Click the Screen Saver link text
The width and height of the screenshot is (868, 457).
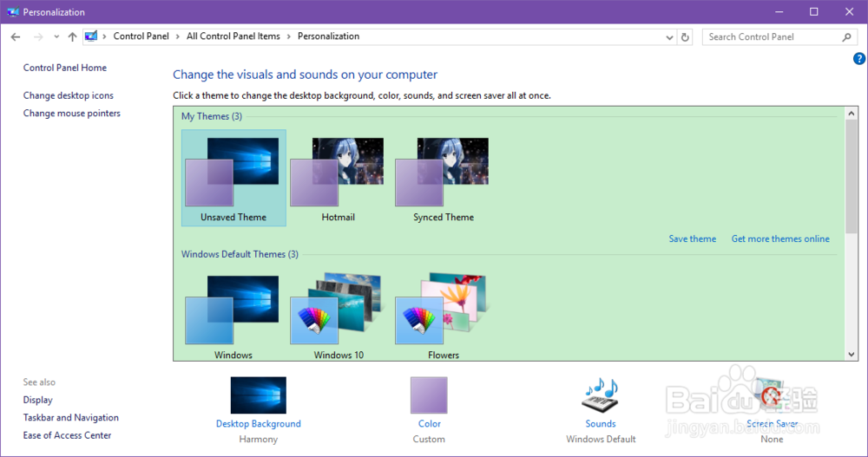[x=772, y=423]
